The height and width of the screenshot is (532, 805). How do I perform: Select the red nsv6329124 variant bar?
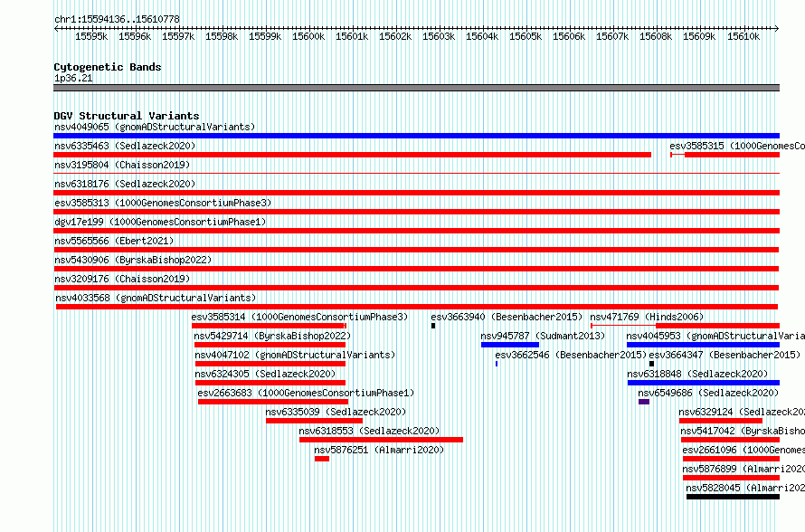(721, 421)
